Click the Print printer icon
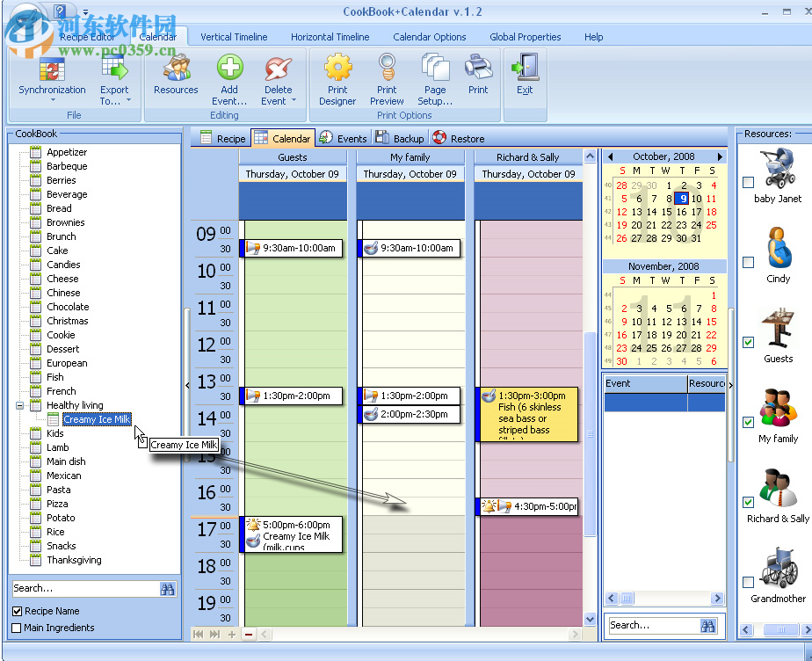This screenshot has width=812, height=661. (478, 68)
